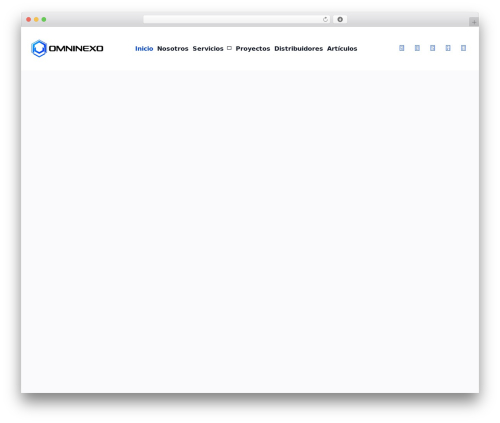Open the Inicio menu link
The image size is (500, 423).
tap(144, 49)
